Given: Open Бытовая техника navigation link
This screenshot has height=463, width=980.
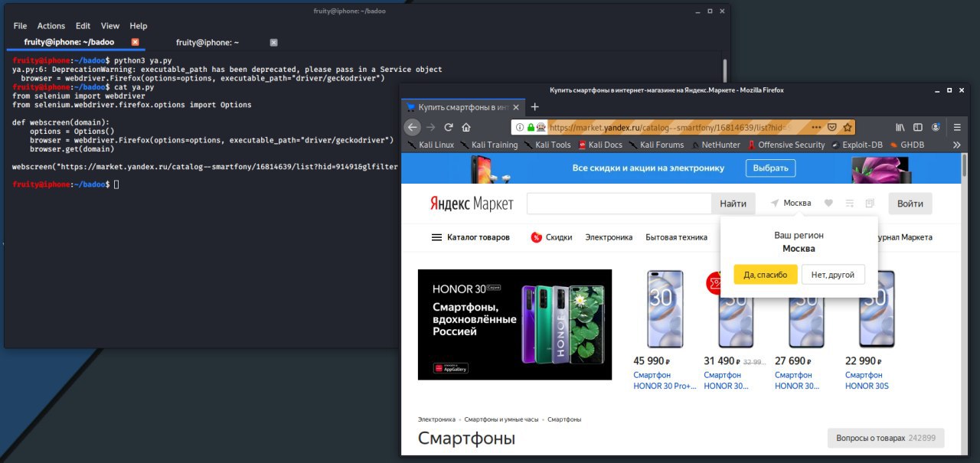Looking at the screenshot, I should 676,237.
